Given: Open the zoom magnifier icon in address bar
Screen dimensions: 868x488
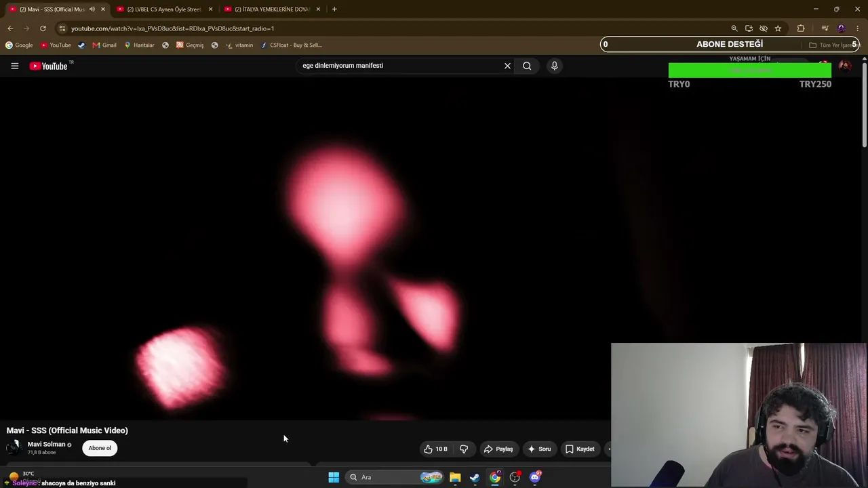Looking at the screenshot, I should 734,28.
